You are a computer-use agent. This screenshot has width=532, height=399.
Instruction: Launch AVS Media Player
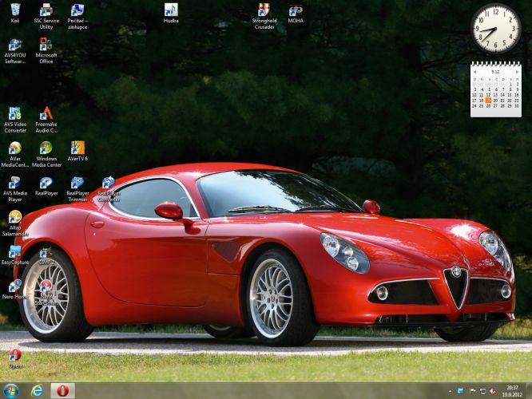click(x=15, y=189)
